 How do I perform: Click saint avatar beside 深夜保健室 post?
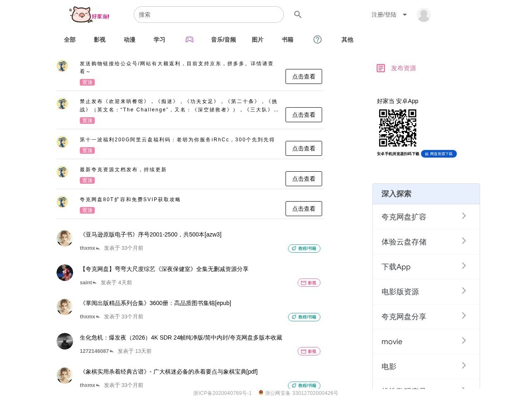coord(65,273)
